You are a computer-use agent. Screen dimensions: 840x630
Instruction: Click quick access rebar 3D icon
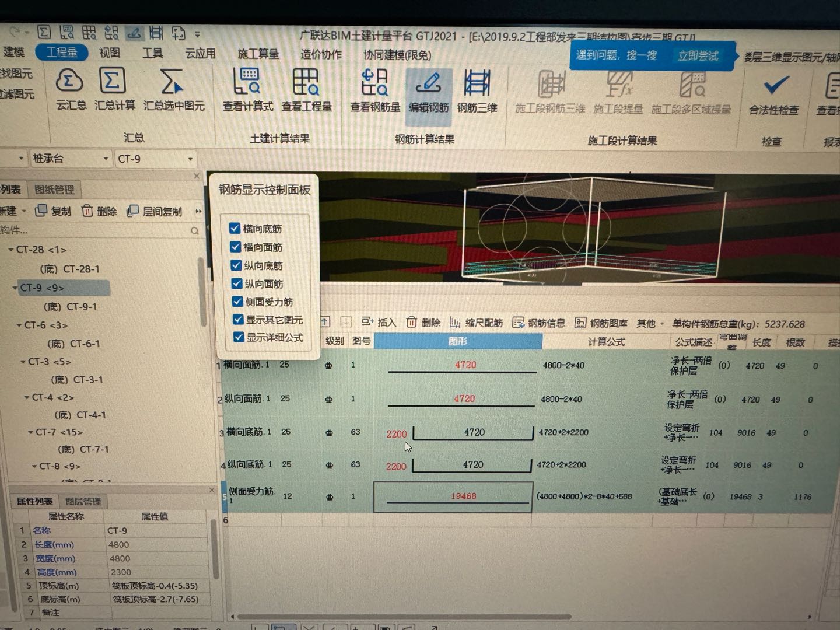click(x=156, y=33)
